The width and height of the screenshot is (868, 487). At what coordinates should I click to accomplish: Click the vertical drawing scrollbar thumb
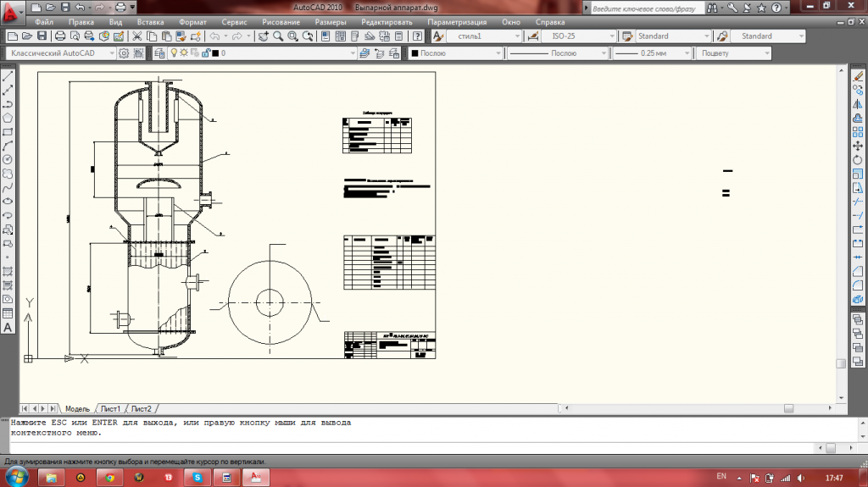(x=841, y=363)
